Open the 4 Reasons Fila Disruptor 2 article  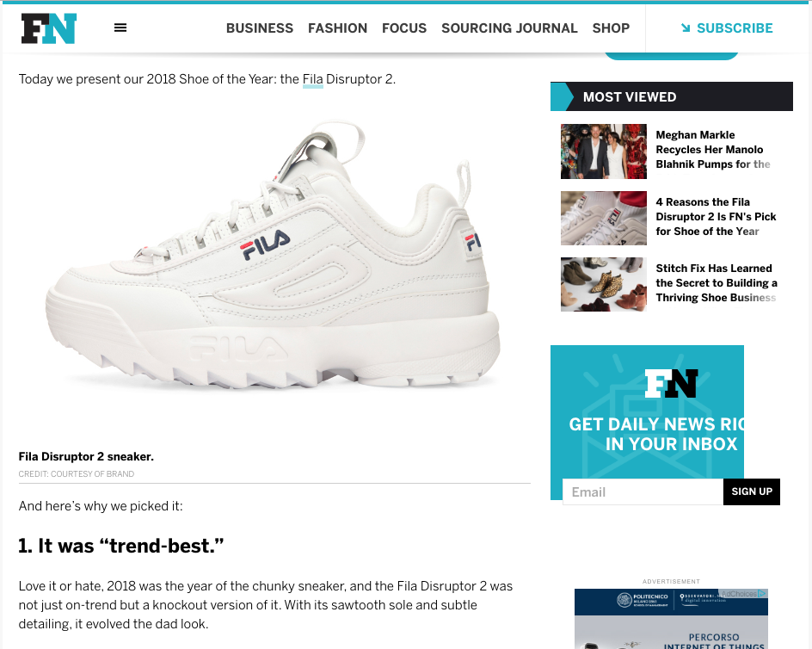(x=716, y=217)
